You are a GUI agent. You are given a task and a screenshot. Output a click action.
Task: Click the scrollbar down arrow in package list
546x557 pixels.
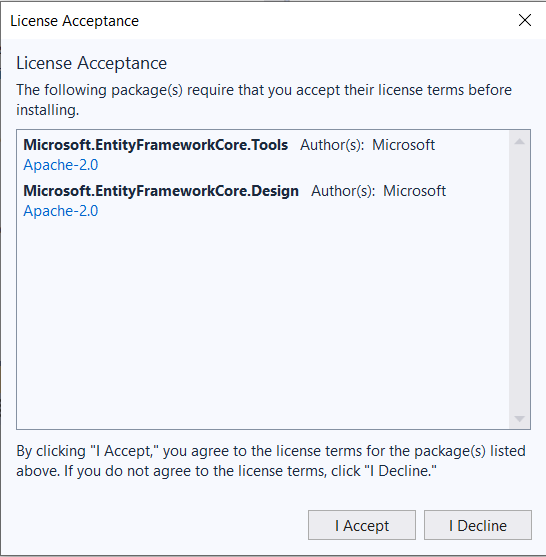[519, 419]
